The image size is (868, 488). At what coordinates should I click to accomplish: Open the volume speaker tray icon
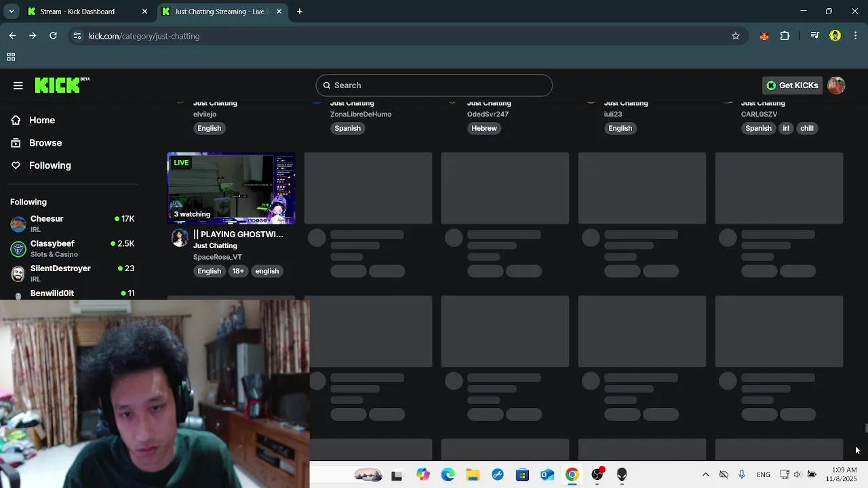(x=797, y=474)
